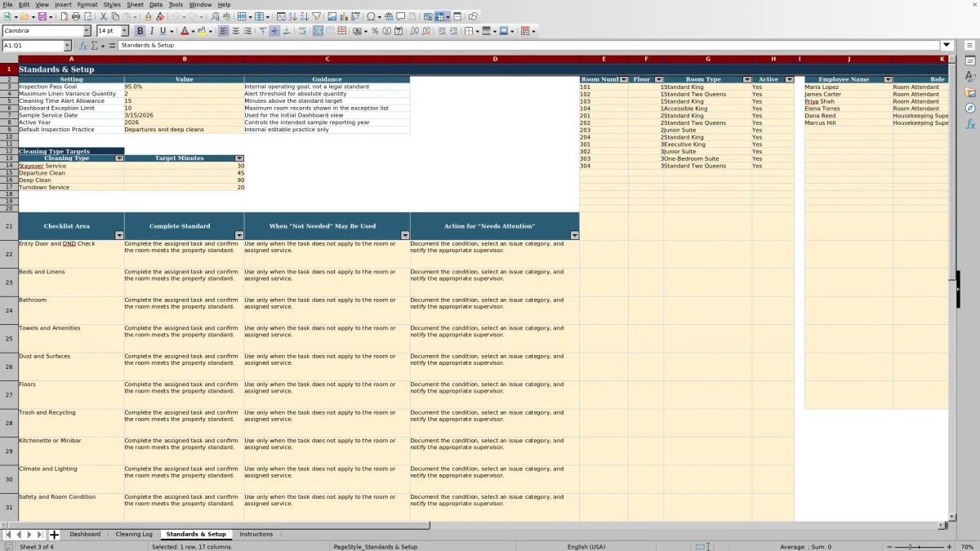This screenshot has width=980, height=551.
Task: Click the Cut scissors icon
Action: pyautogui.click(x=104, y=16)
